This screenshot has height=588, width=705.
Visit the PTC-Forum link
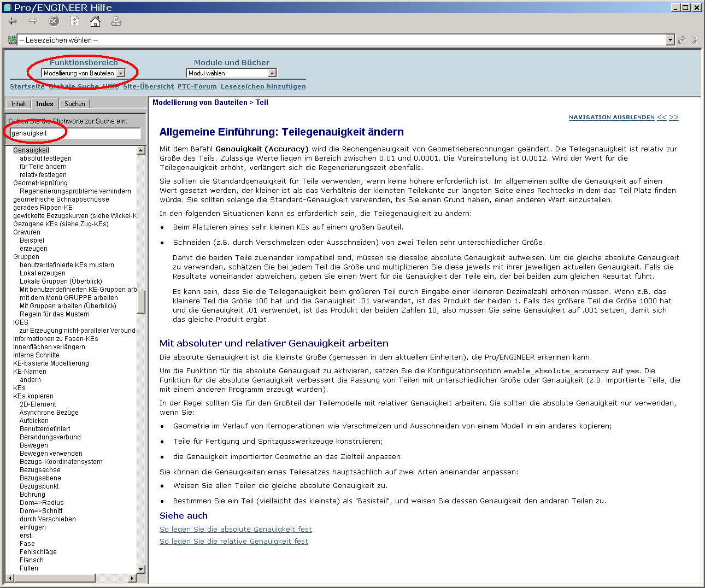[197, 86]
